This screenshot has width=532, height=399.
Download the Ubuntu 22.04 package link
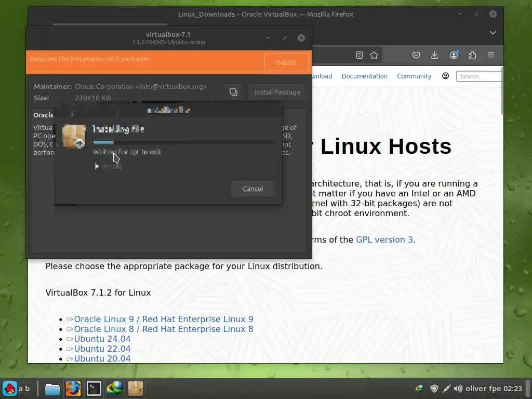[x=102, y=349]
